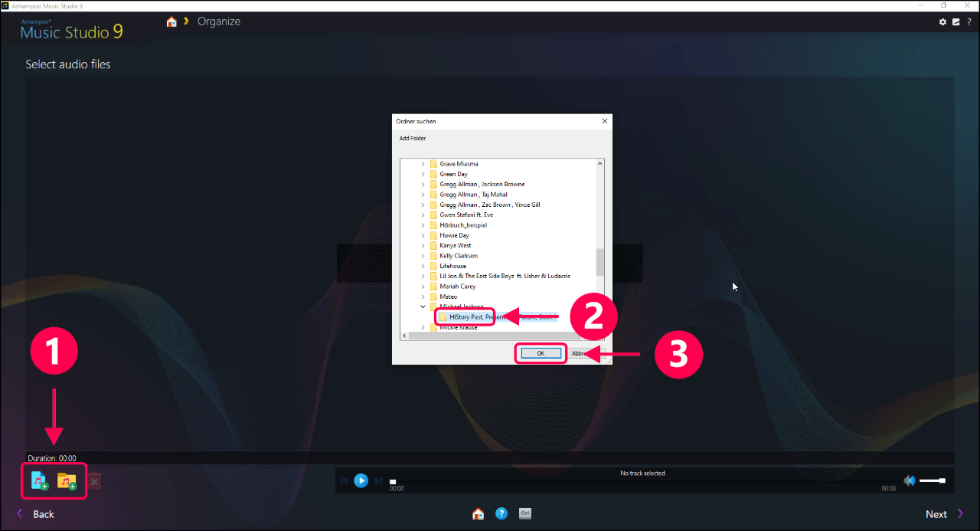980x531 pixels.
Task: Mute audio with the speaker icon
Action: (x=909, y=480)
